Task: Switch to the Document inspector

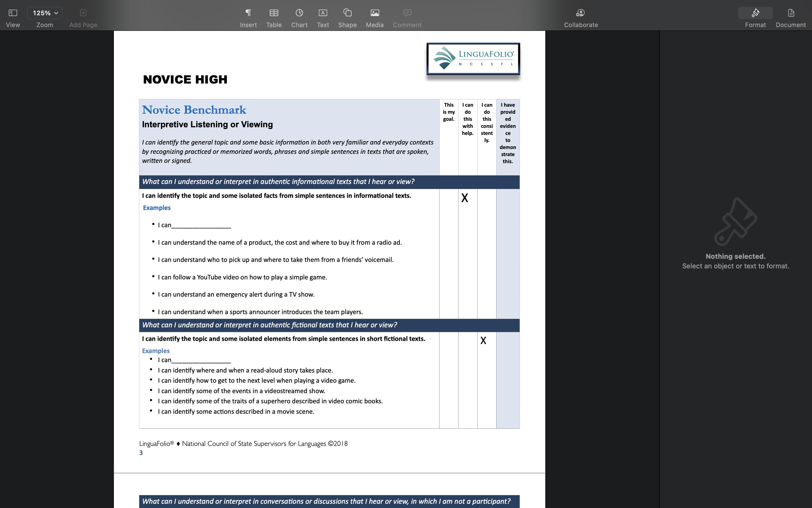Action: (x=791, y=13)
